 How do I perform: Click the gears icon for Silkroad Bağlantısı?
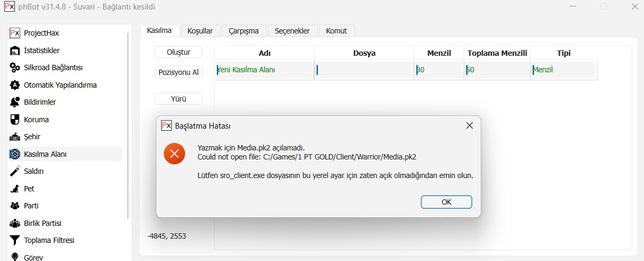[15, 68]
